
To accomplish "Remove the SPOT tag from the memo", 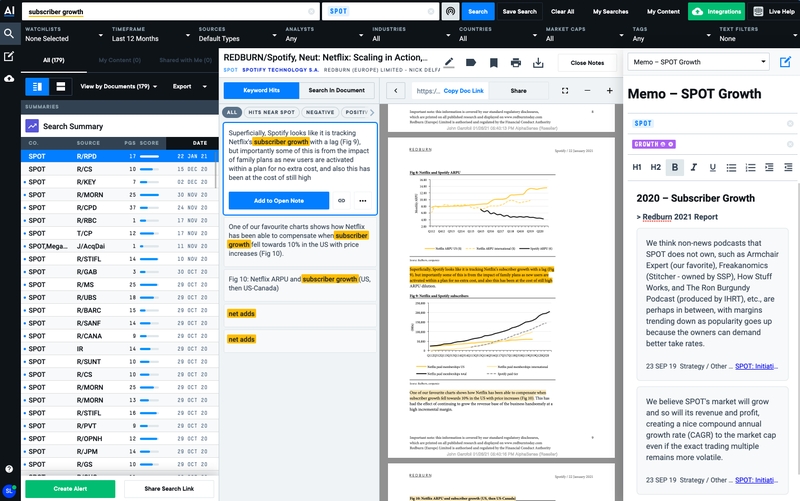I will (x=790, y=123).
